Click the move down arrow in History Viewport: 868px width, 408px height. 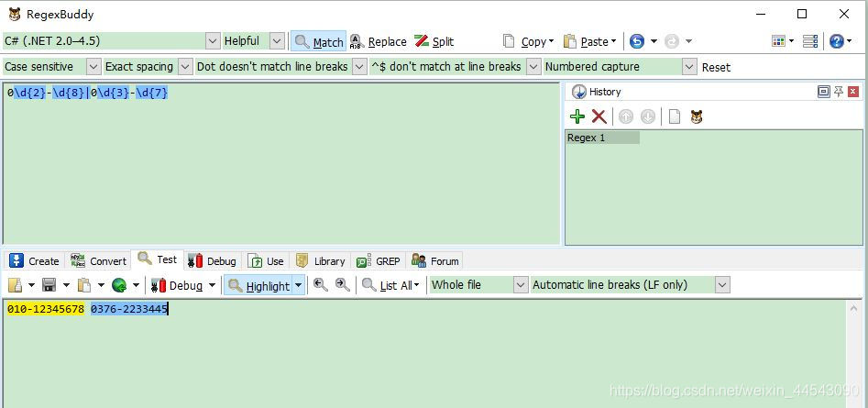[x=648, y=116]
